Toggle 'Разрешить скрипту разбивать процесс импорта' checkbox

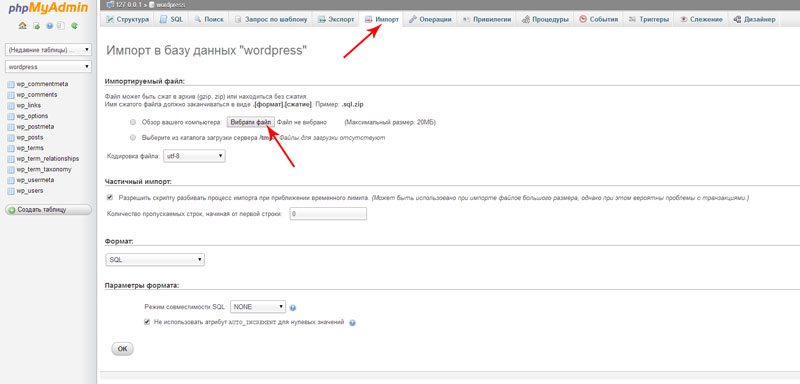(x=109, y=197)
